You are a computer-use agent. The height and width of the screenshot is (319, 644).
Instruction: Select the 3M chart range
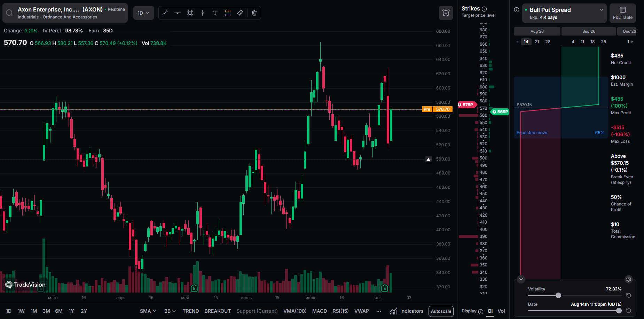46,311
